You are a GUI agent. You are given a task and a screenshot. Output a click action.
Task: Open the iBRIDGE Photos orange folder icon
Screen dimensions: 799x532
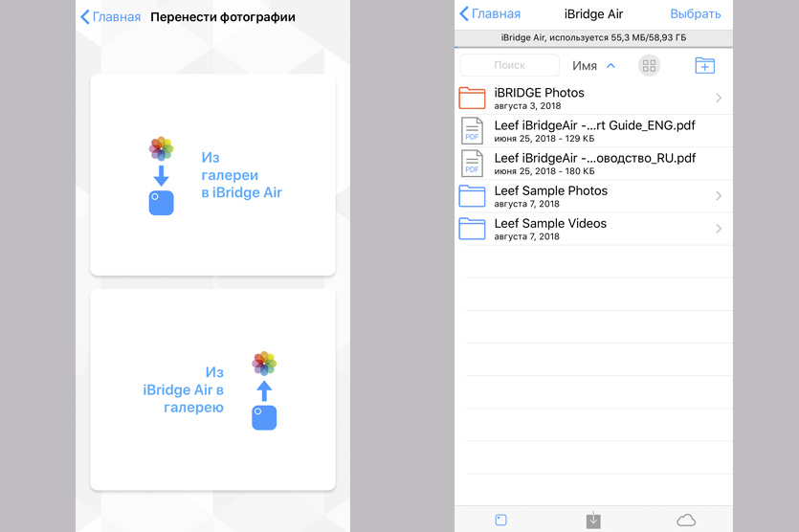472,98
